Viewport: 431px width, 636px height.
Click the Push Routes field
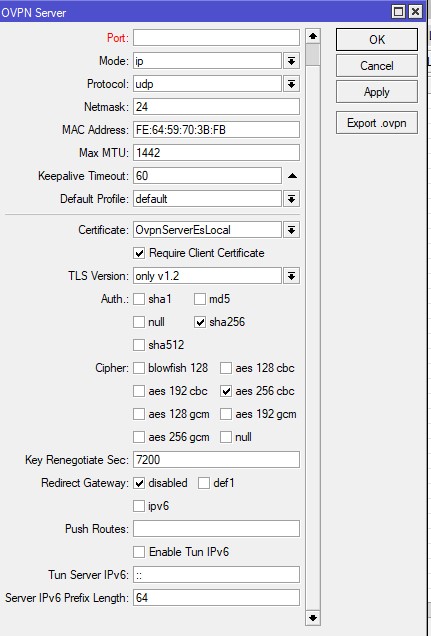pos(216,529)
